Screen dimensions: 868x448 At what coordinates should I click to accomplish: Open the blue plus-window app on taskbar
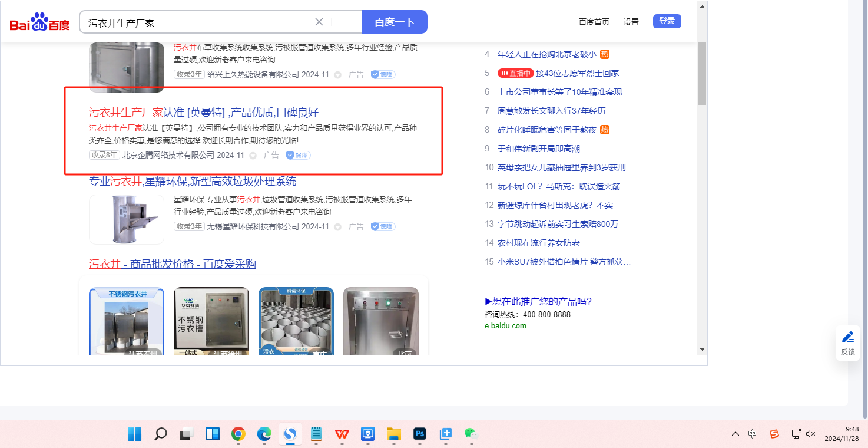tap(446, 434)
